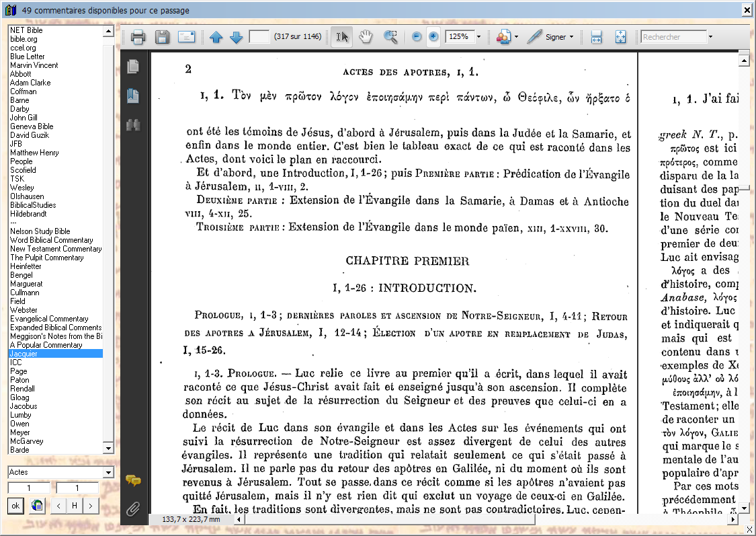Save the PDF using the floppy disk icon
This screenshot has height=536, width=756.
(x=162, y=37)
